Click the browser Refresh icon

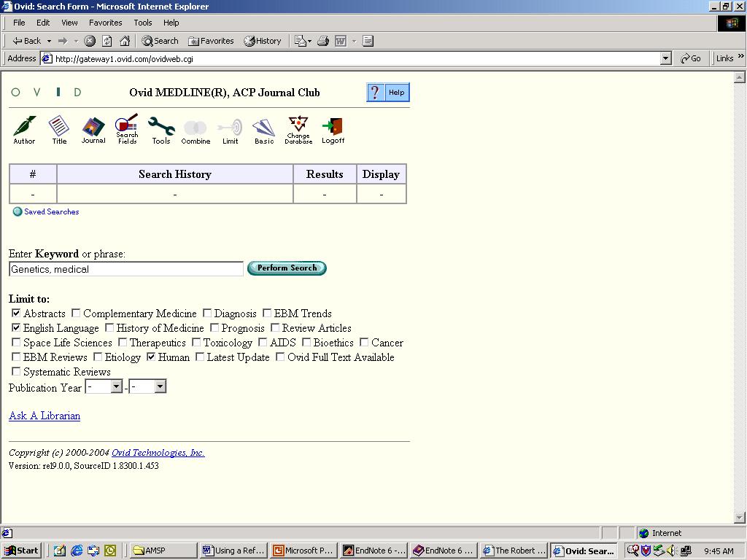(107, 41)
